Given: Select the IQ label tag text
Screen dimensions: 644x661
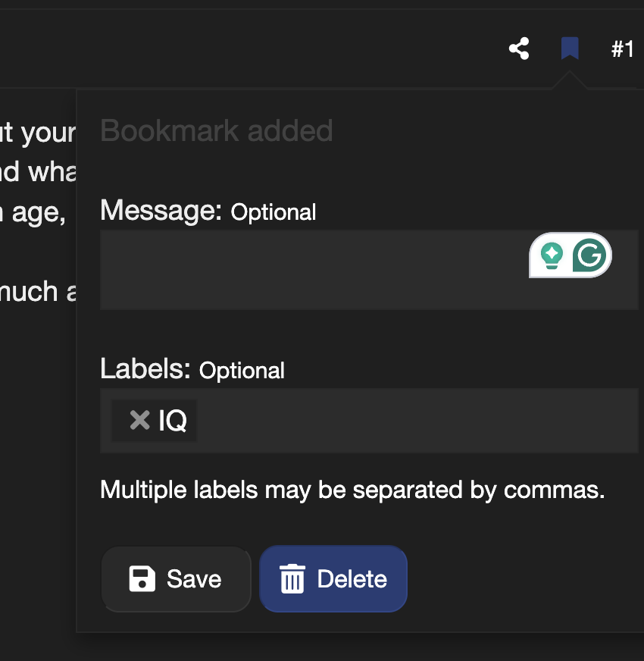Looking at the screenshot, I should click(x=173, y=421).
